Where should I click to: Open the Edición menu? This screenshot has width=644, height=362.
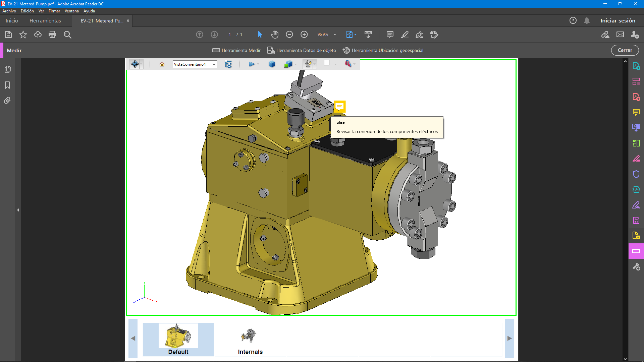tap(27, 11)
